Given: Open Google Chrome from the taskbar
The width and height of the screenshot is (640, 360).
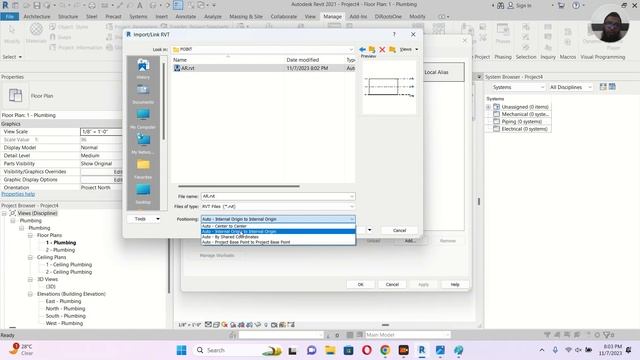Looking at the screenshot, I should pyautogui.click(x=385, y=350).
